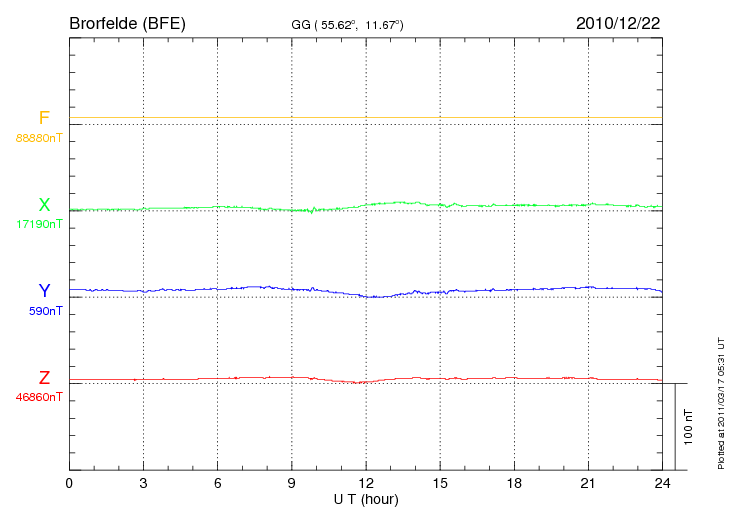
Task: Click the blue Y component label
Action: 44,291
